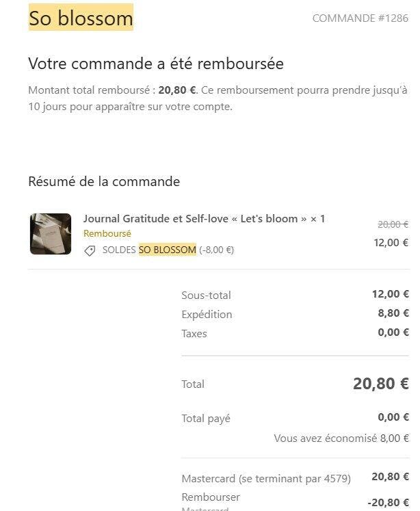The height and width of the screenshot is (511, 420).
Task: Click the bold 20,80 € refunded amount in the message
Action: click(x=177, y=90)
